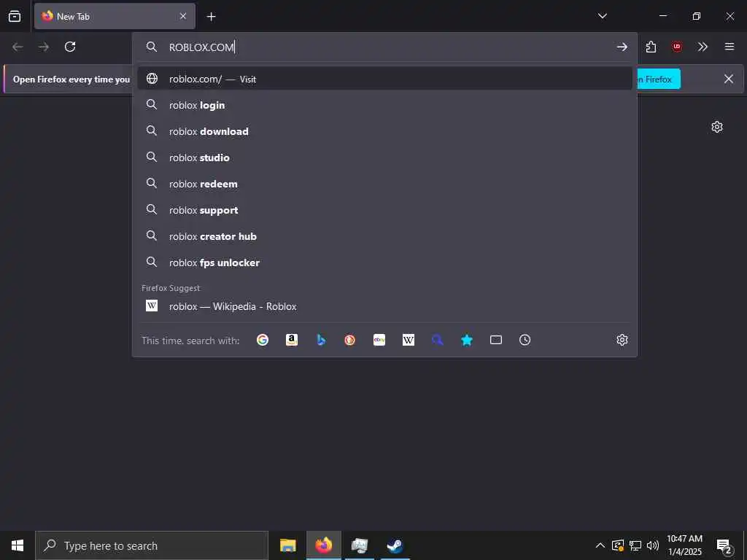Open the Firefox application hamburger menu
The height and width of the screenshot is (560, 747).
pos(729,47)
